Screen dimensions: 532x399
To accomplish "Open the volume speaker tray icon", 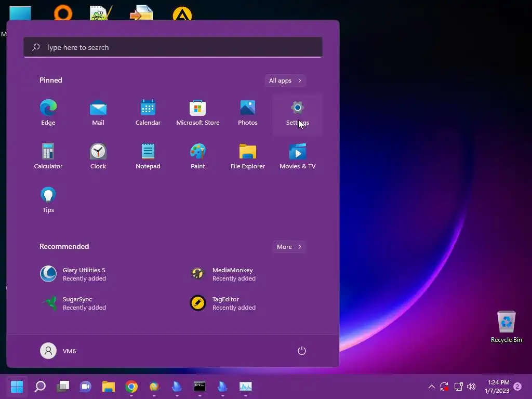I will [x=471, y=387].
